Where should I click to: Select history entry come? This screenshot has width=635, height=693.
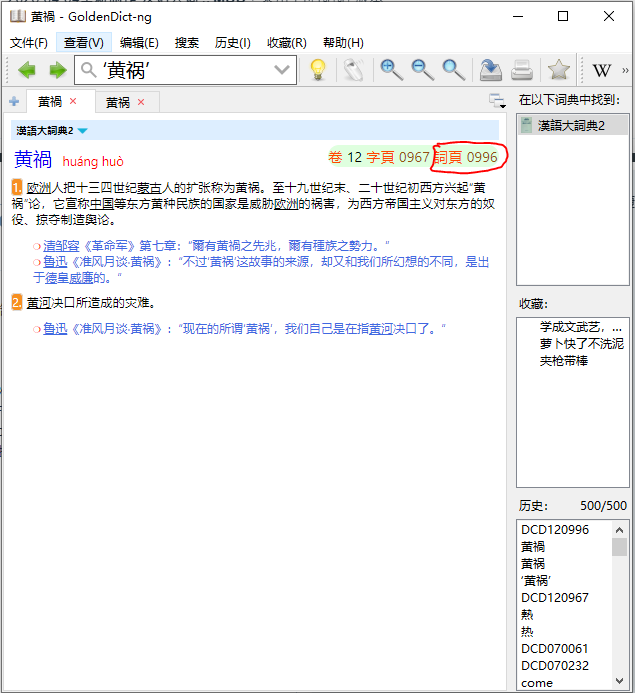[537, 682]
